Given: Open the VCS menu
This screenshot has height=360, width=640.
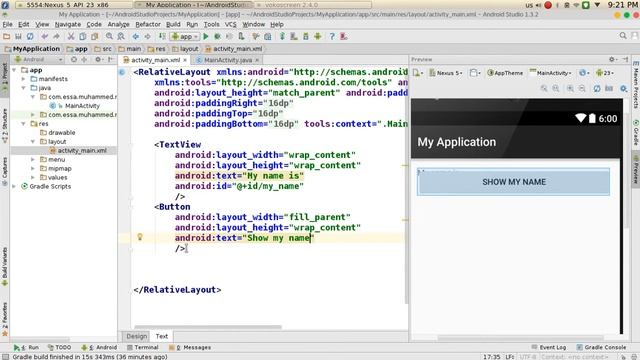Looking at the screenshot, I should click(x=231, y=24).
